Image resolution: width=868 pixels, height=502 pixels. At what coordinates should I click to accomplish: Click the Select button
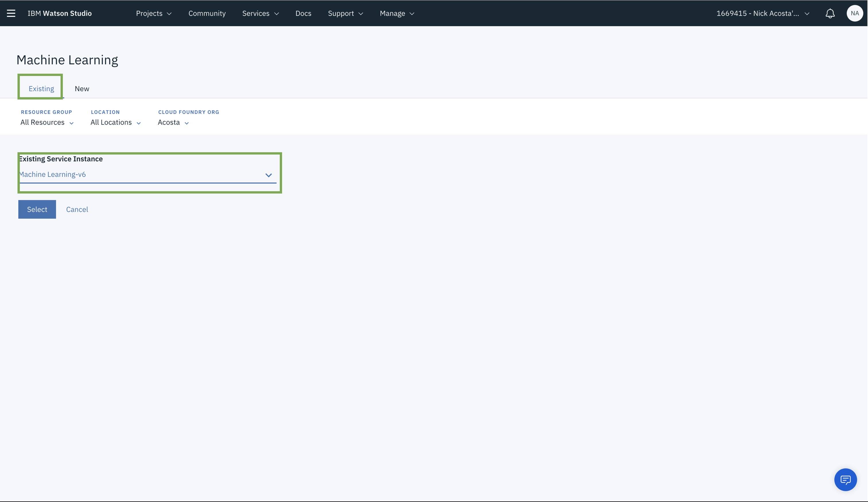(37, 209)
